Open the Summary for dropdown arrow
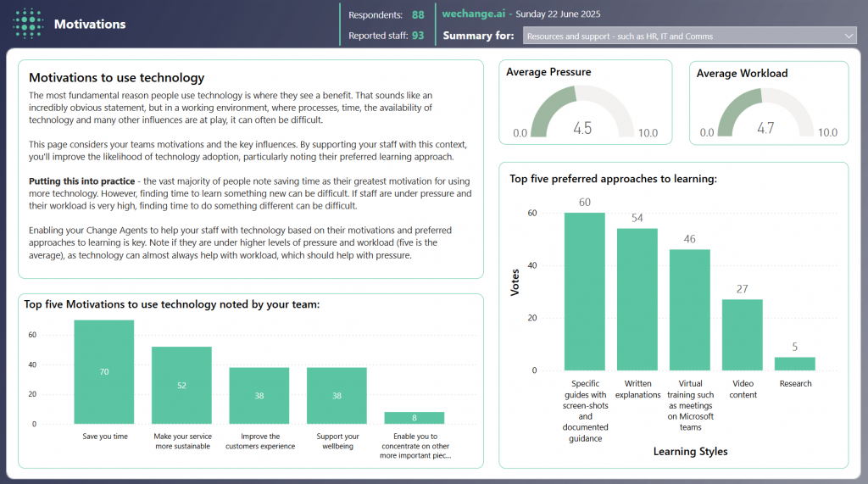 coord(849,36)
